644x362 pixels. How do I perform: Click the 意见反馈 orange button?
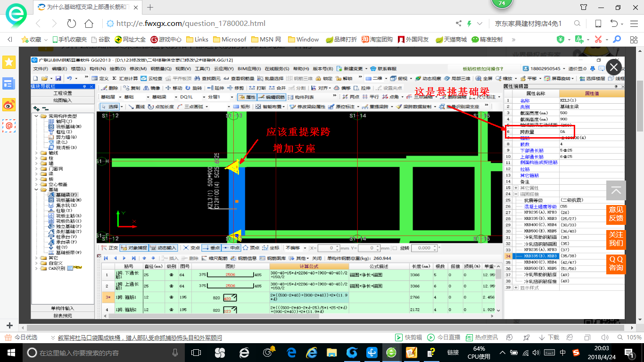[x=616, y=214]
